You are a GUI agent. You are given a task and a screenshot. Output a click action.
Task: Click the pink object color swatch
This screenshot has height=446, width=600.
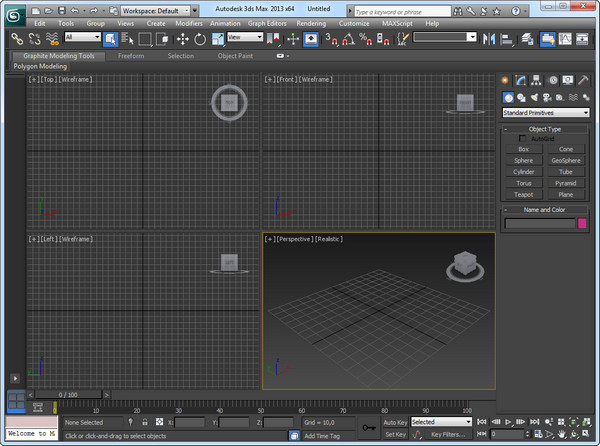coord(583,223)
